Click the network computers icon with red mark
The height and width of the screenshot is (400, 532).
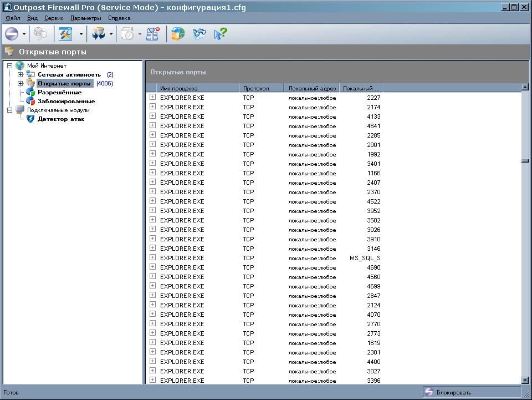tap(153, 34)
